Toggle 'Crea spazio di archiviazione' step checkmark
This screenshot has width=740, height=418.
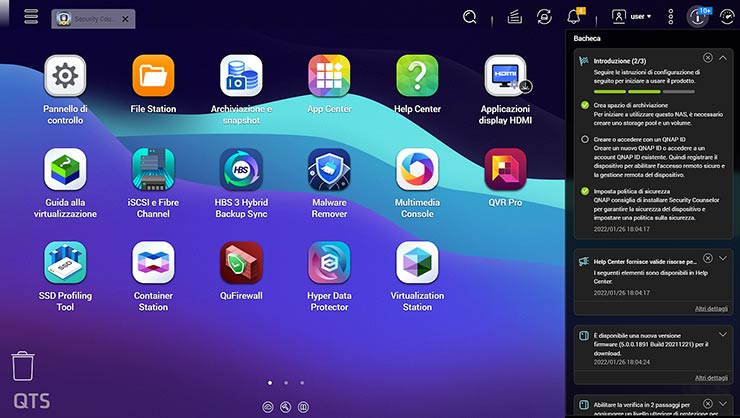(585, 104)
